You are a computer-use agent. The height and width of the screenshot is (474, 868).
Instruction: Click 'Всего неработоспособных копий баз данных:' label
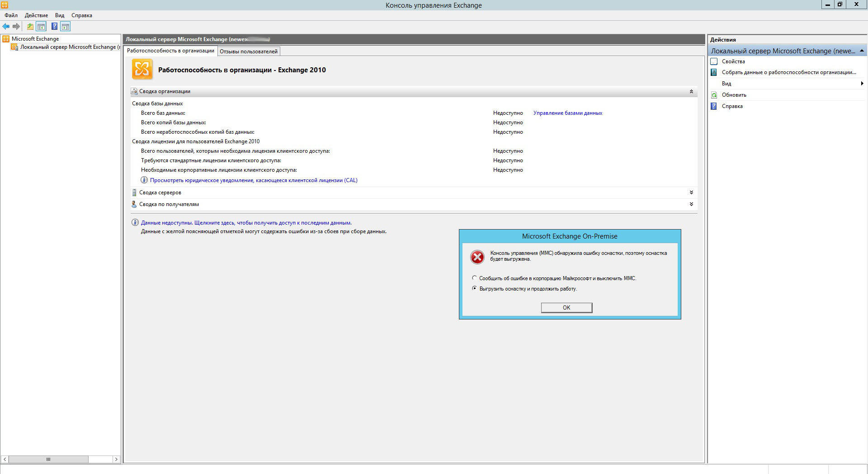[198, 132]
